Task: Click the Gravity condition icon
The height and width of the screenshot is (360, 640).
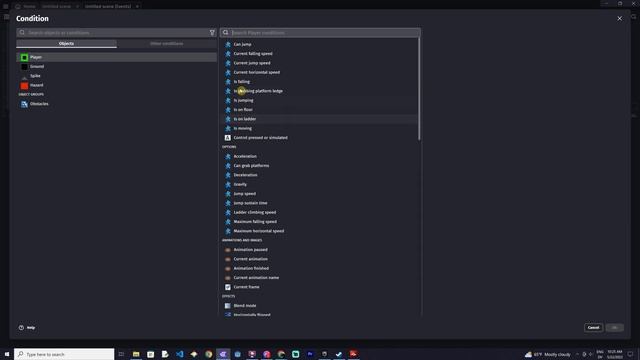Action: coord(228,184)
